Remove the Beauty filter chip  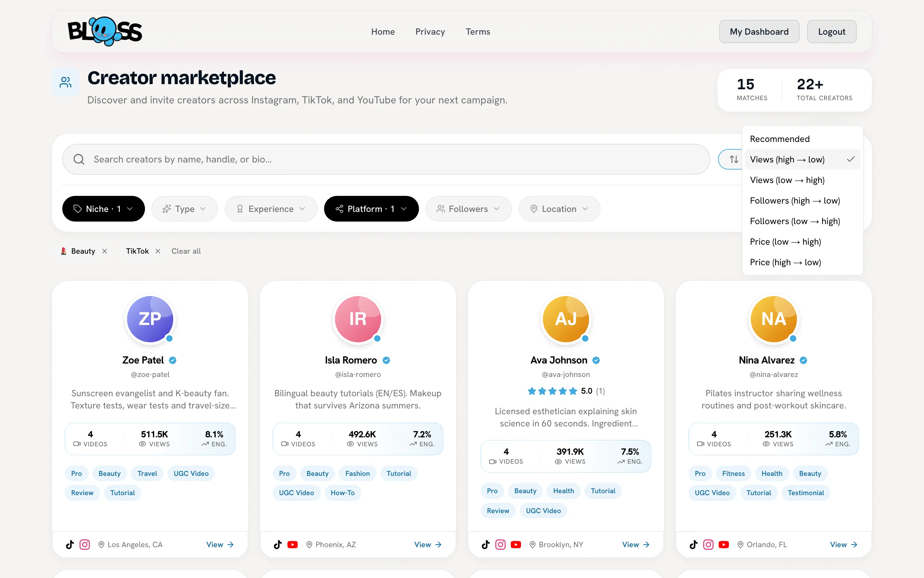(x=104, y=251)
